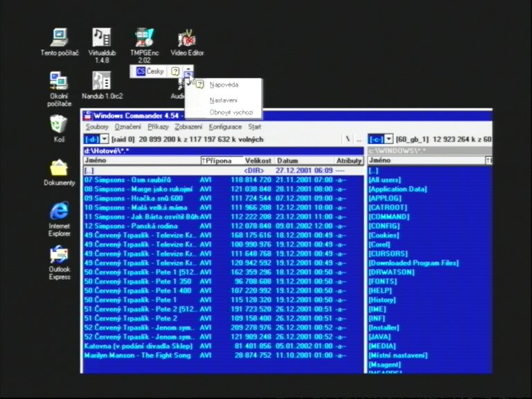Viewport: 532px width, 399px height.
Task: Select the [Installer] folder
Action: pos(384,328)
